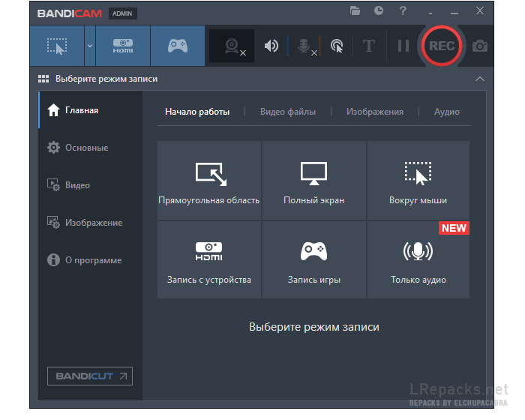Collapse the recording mode panel chevron
Image resolution: width=525 pixels, height=420 pixels.
(480, 79)
